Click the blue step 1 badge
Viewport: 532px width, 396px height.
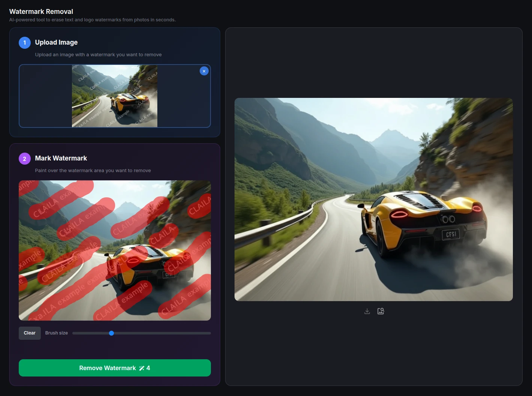[25, 43]
